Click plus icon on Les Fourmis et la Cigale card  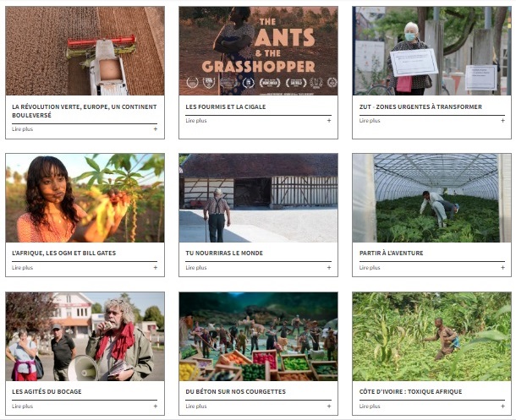pos(329,121)
